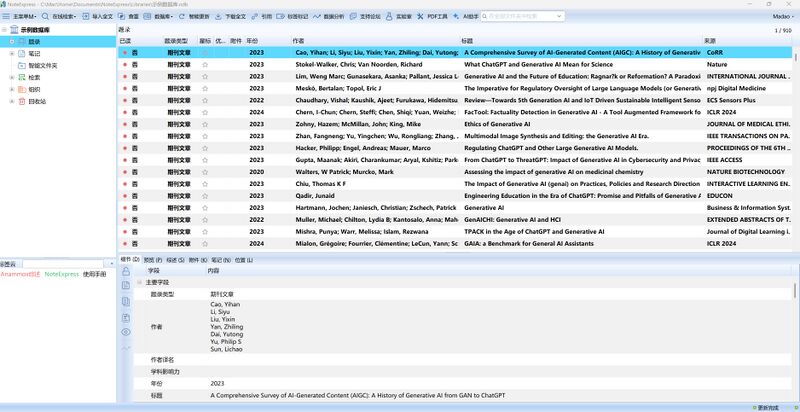The width and height of the screenshot is (800, 412).
Task: Select the 智能文件夹 smart folder icon
Action: pos(22,66)
